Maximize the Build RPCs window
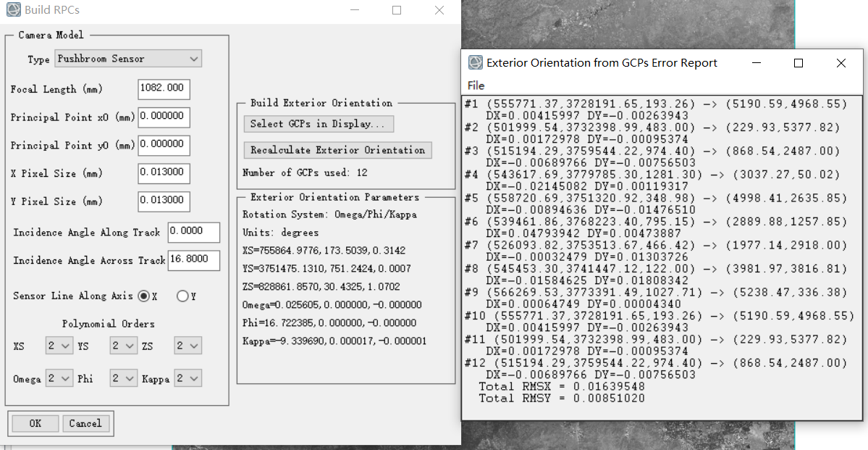This screenshot has height=450, width=868. pyautogui.click(x=397, y=10)
